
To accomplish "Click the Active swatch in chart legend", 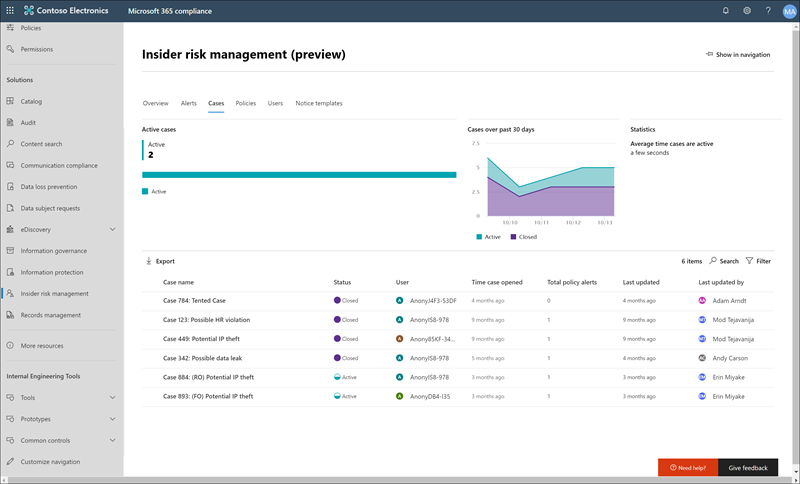I will tap(479, 237).
